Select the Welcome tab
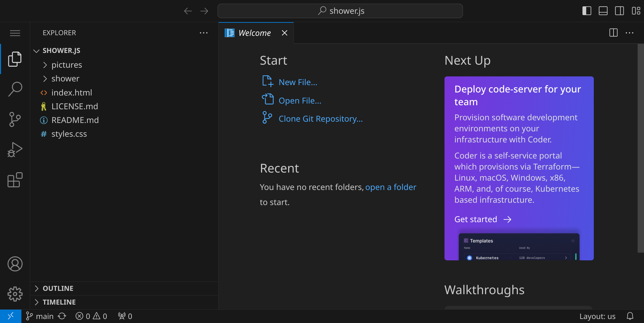644x323 pixels. click(x=254, y=33)
